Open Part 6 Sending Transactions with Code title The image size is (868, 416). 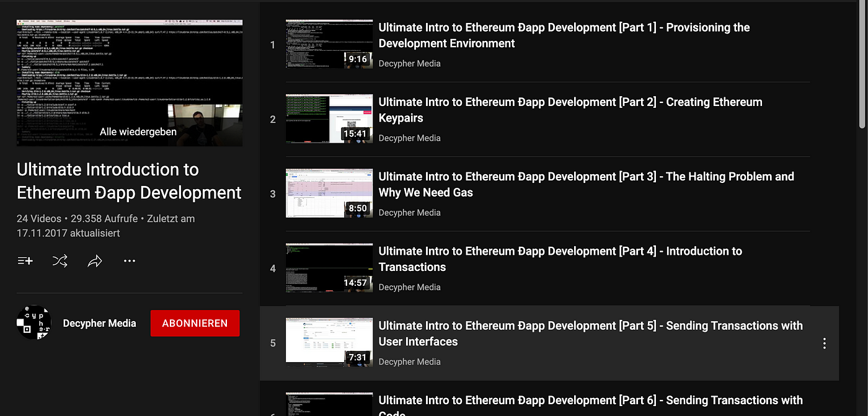point(590,405)
